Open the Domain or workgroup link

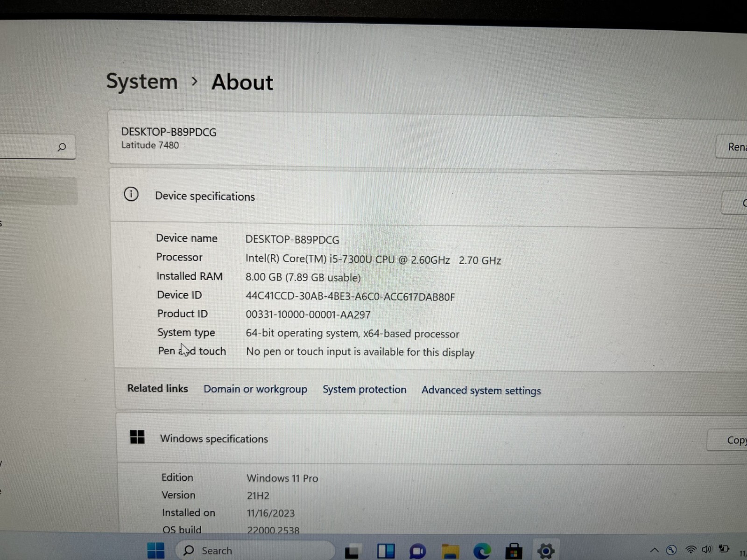[x=255, y=389]
